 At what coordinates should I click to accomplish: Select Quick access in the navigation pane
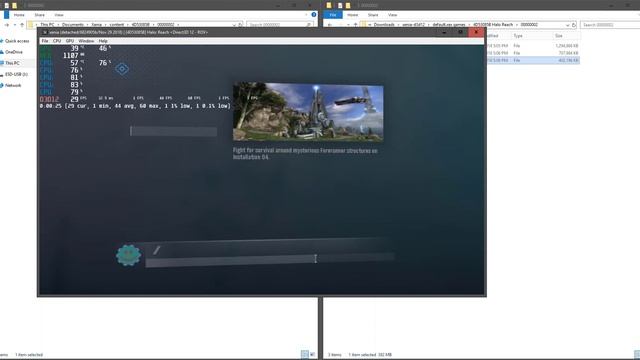17,41
